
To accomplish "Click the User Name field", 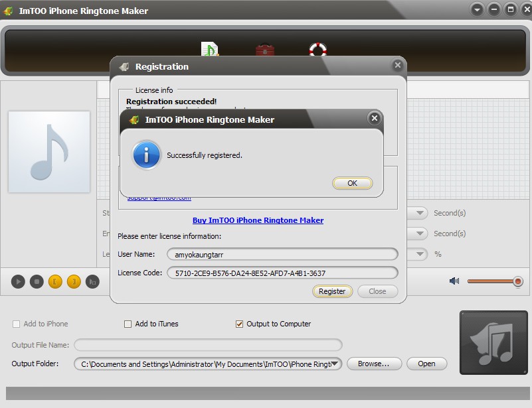I will 282,254.
